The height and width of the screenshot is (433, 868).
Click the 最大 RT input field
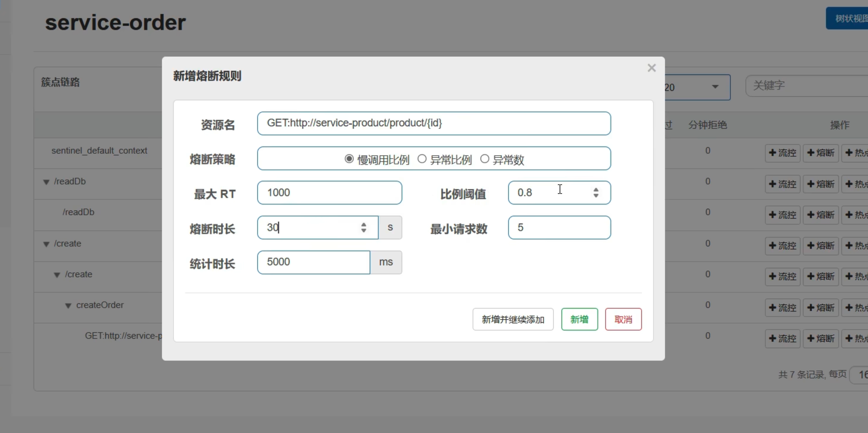329,193
